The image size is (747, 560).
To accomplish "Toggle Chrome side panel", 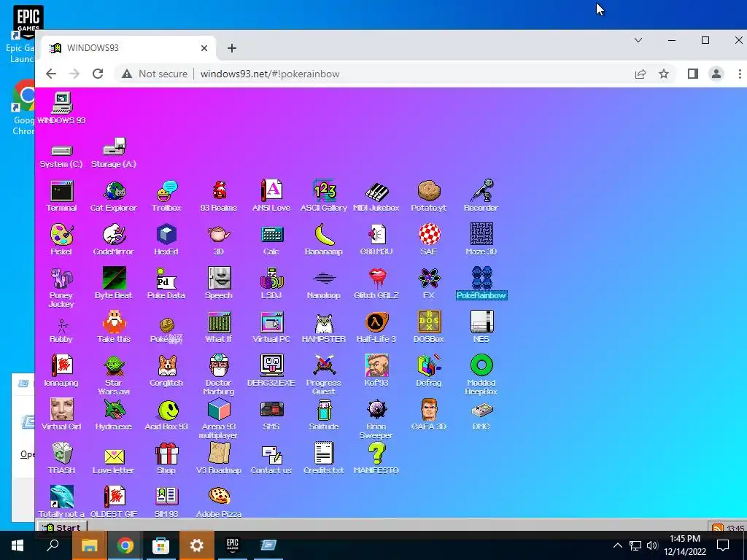I will [x=693, y=74].
